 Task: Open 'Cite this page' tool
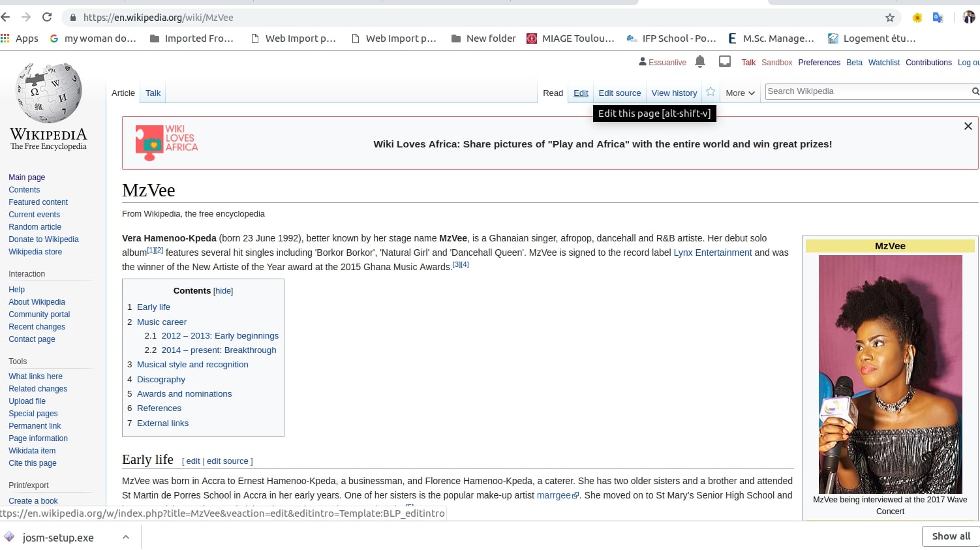33,463
